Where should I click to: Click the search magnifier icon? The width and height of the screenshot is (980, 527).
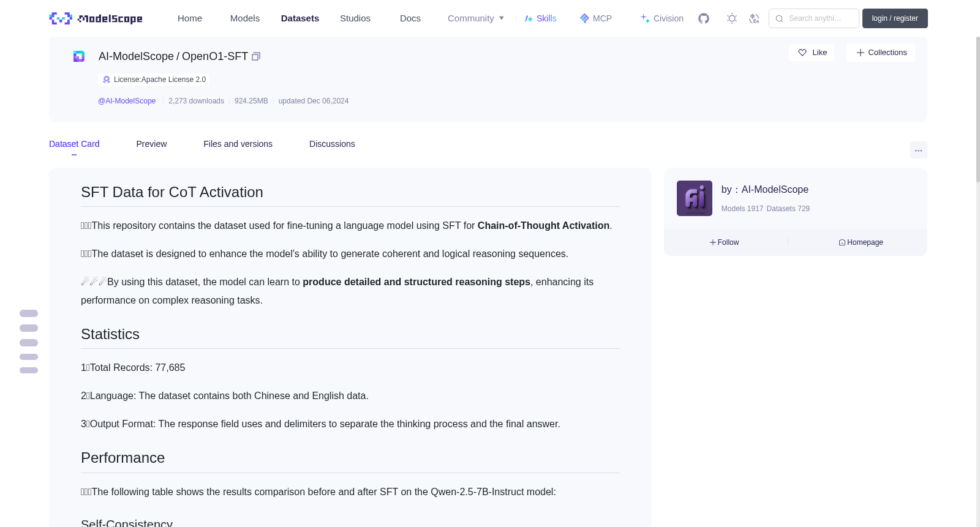pos(779,18)
